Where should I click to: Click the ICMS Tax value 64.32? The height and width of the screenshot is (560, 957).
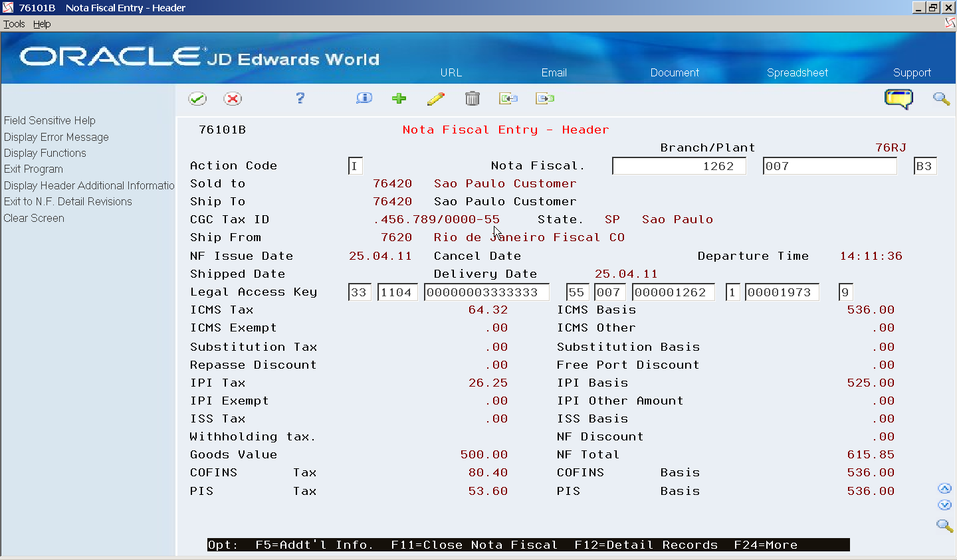point(488,310)
